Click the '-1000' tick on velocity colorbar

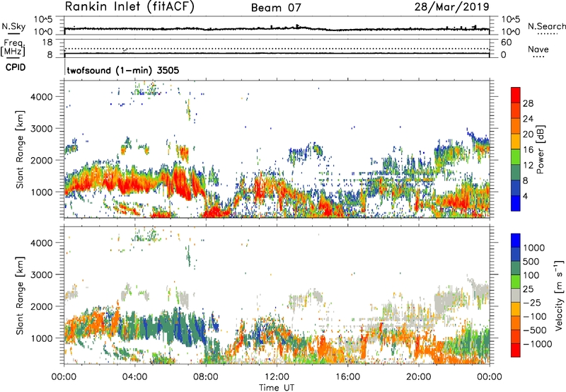(537, 344)
